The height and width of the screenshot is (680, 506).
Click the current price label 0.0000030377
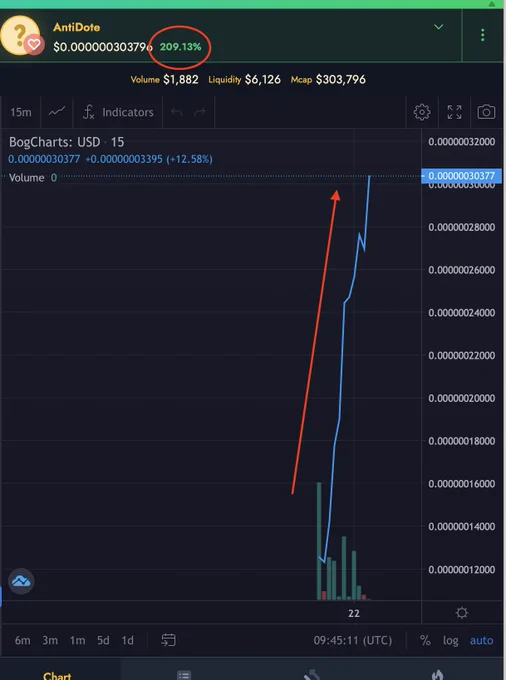point(461,176)
